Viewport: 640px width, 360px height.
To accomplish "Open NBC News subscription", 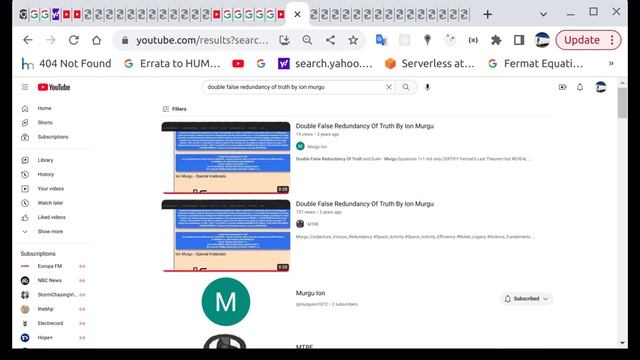I will [49, 280].
